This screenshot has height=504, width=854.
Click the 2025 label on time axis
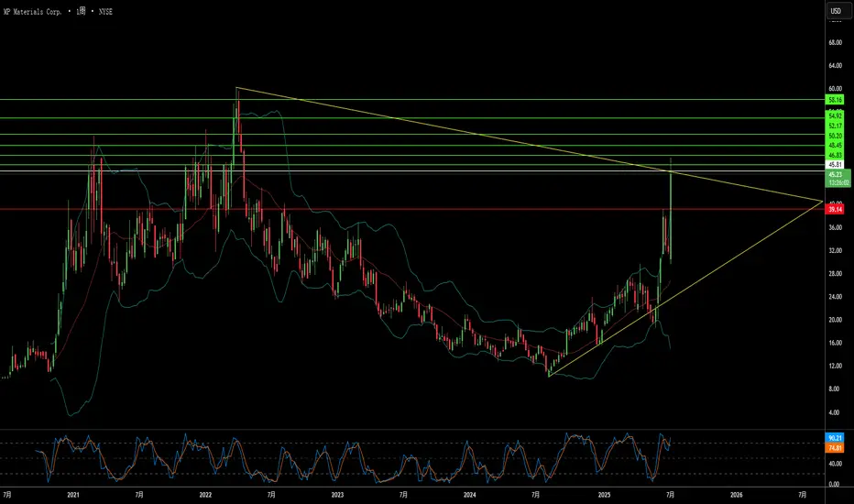604,495
